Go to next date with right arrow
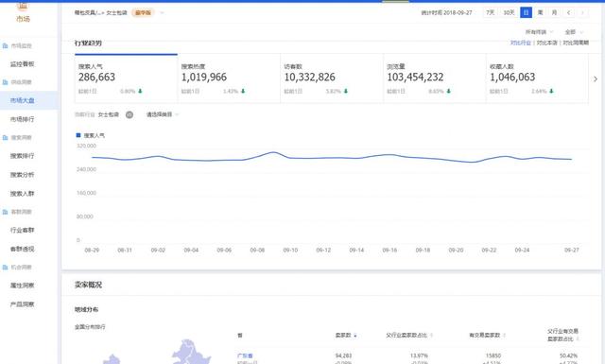Screen dimensions: 605x364 [582, 12]
